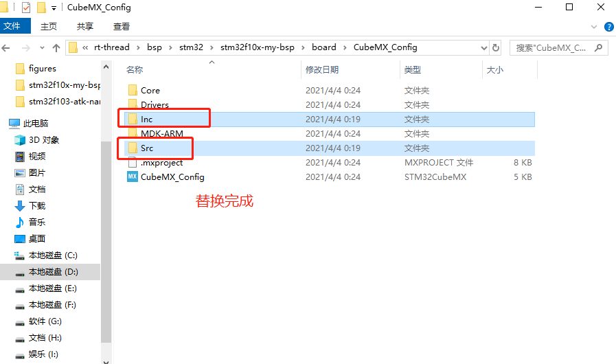Screen dimensions: 616x364
Task: Click rt-thread in the address path
Action: tap(111, 47)
